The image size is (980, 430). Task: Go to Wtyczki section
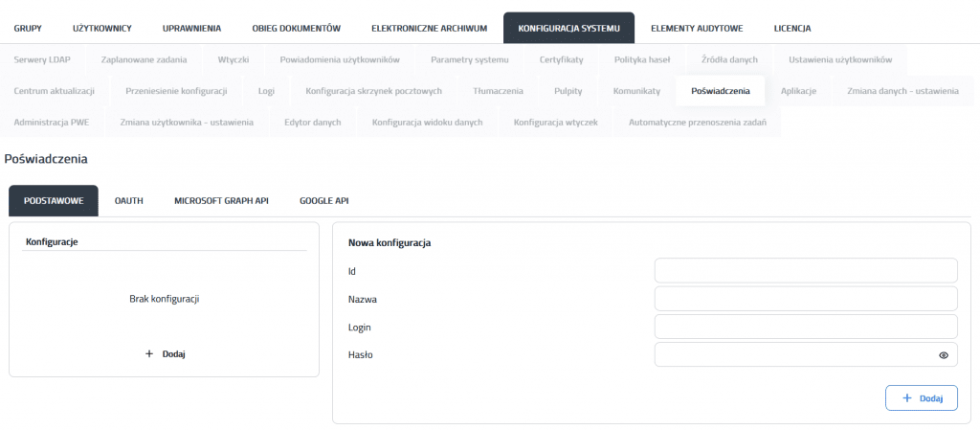234,60
